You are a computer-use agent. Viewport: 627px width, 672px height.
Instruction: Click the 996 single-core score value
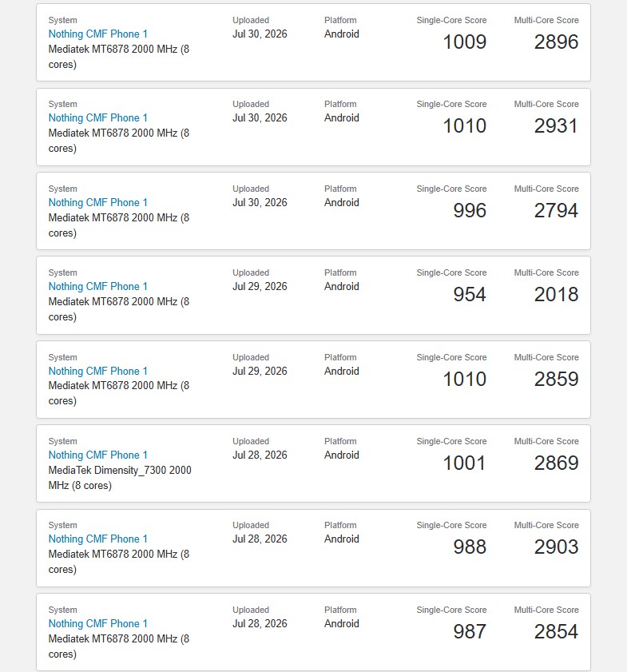(470, 210)
